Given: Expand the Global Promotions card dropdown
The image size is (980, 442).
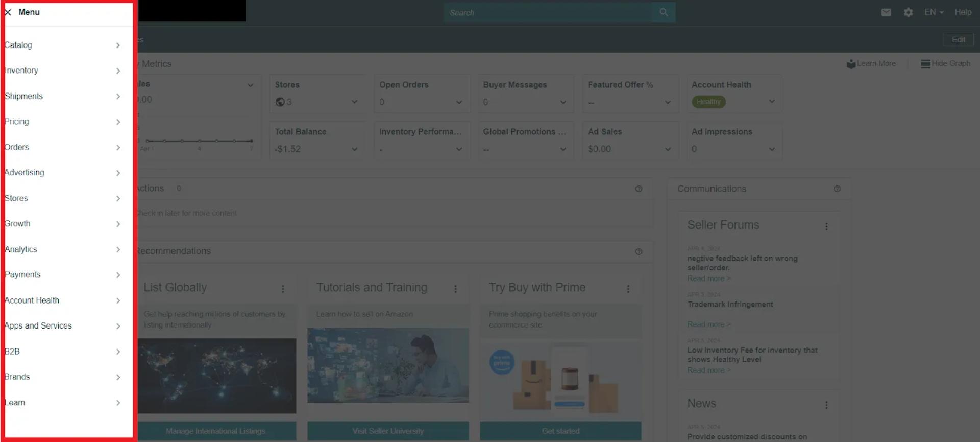Looking at the screenshot, I should [563, 149].
